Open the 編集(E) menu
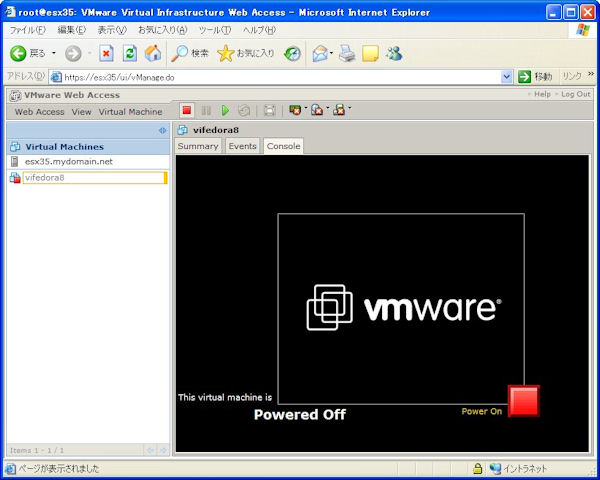Image resolution: width=600 pixels, height=480 pixels. 72,30
